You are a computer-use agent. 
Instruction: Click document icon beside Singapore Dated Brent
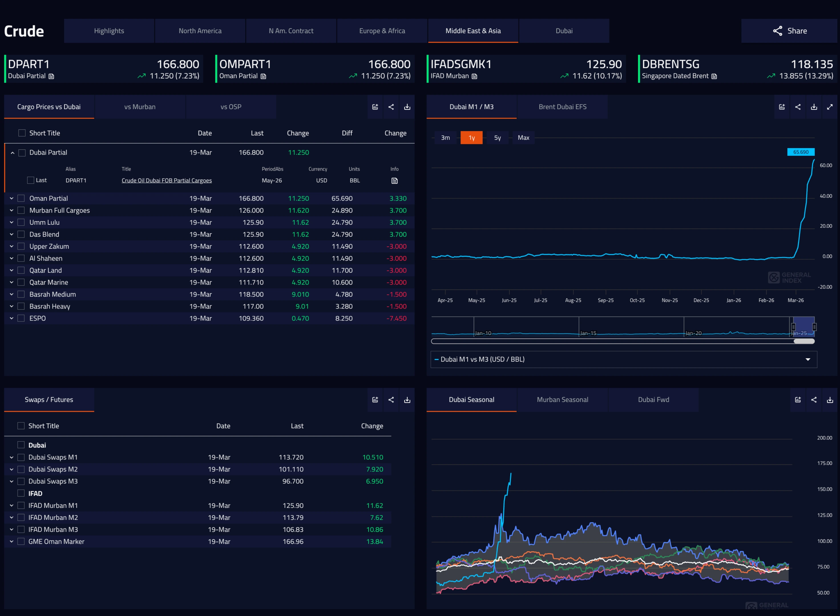(x=714, y=76)
